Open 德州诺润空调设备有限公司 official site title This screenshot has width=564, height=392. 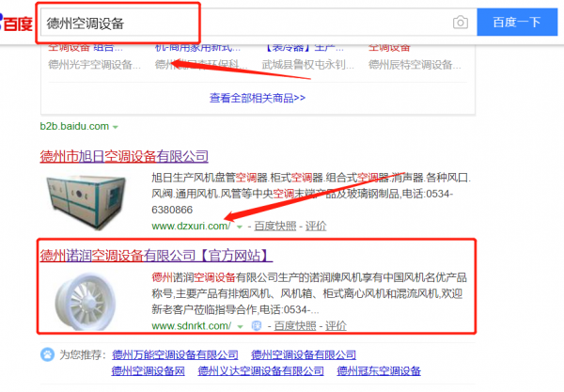pyautogui.click(x=156, y=256)
